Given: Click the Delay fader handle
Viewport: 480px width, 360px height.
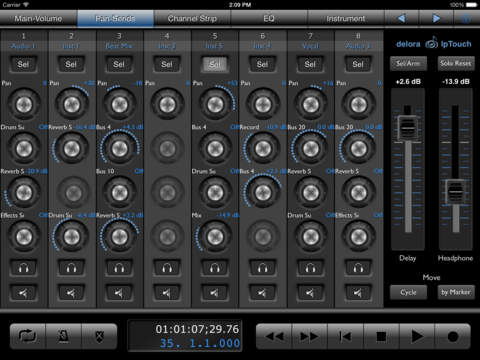Looking at the screenshot, I should tap(407, 128).
